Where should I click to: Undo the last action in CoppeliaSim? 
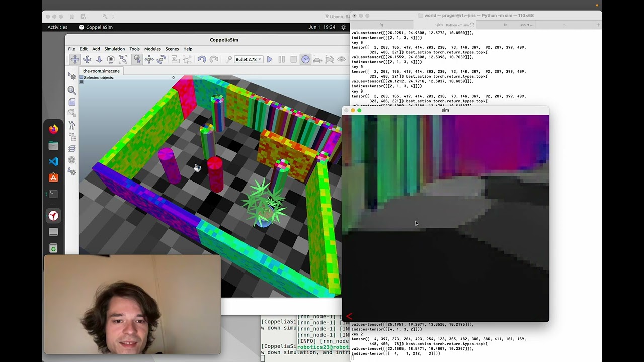coord(202,59)
